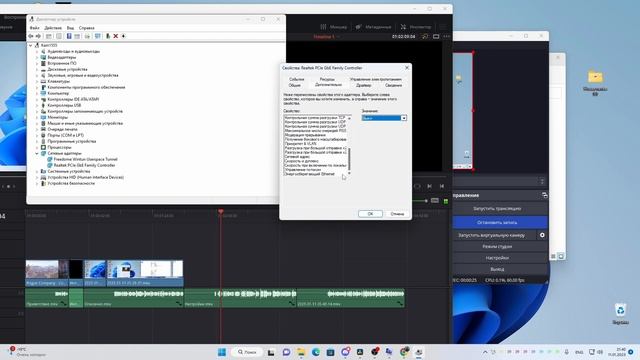The height and width of the screenshot is (360, 640).
Task: Switch to the События tab
Action: [296, 79]
